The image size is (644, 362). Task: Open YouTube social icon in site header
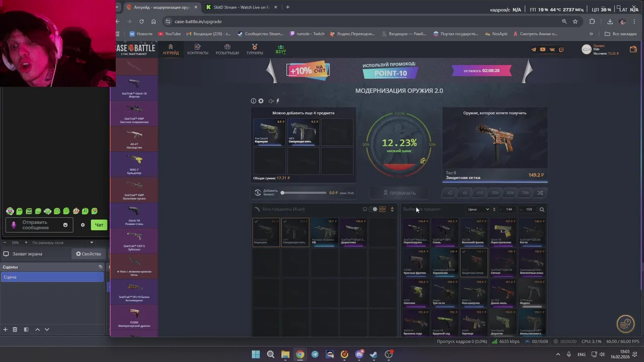543,49
